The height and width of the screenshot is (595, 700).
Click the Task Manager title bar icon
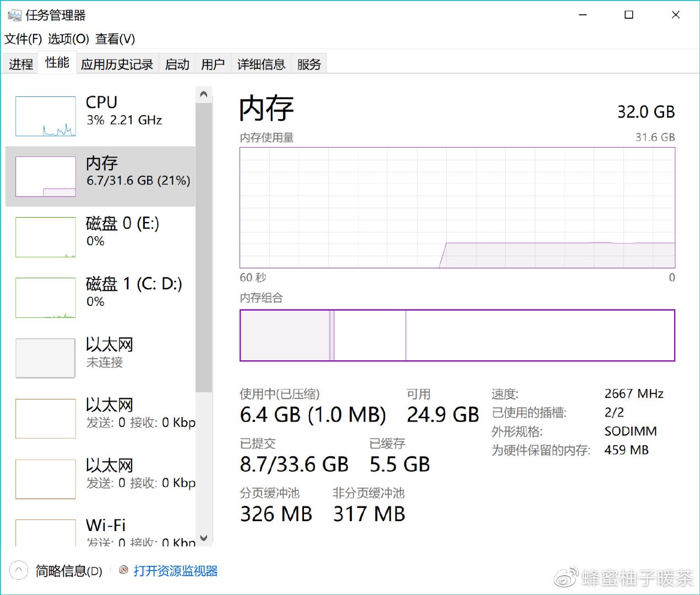[14, 15]
